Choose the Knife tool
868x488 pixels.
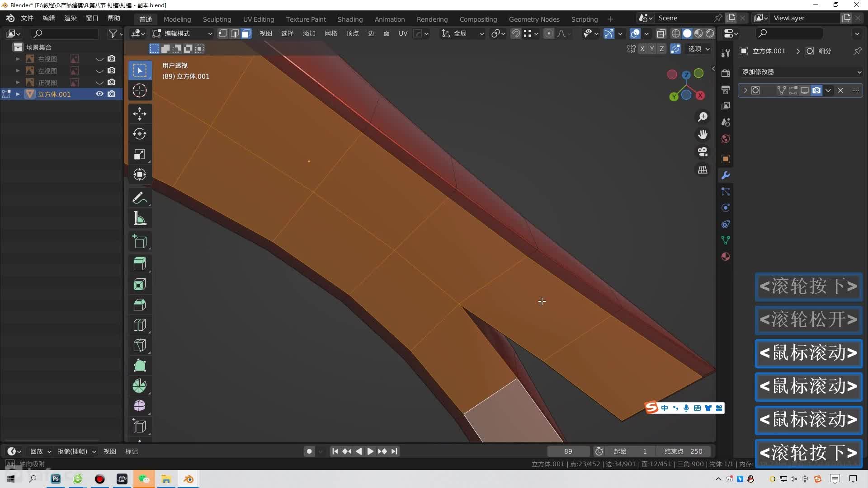tap(140, 345)
